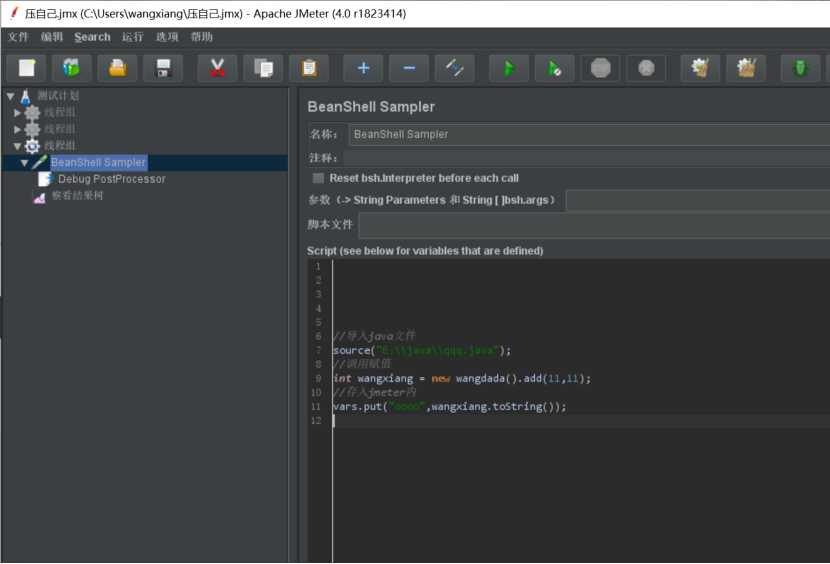
Task: Open the Templates toolbar icon
Action: click(x=71, y=68)
